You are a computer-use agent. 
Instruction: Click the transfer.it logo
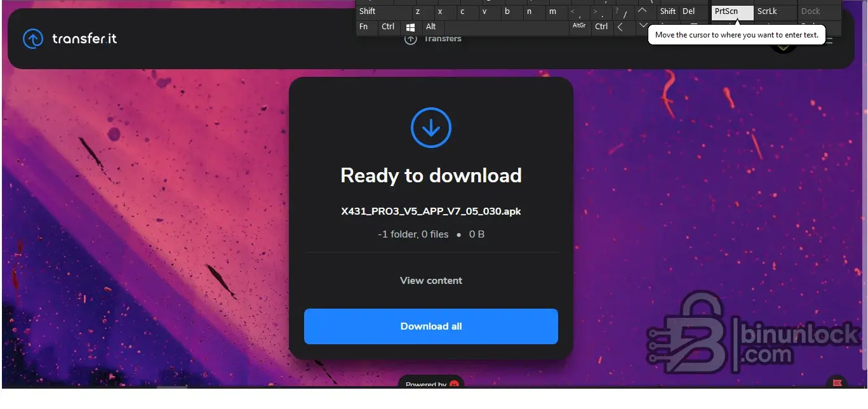click(70, 39)
